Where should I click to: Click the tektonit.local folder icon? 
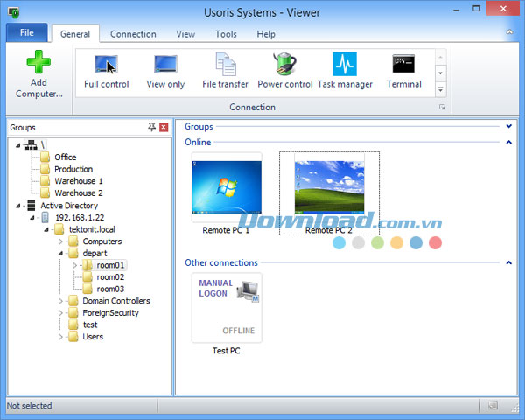pyautogui.click(x=59, y=229)
